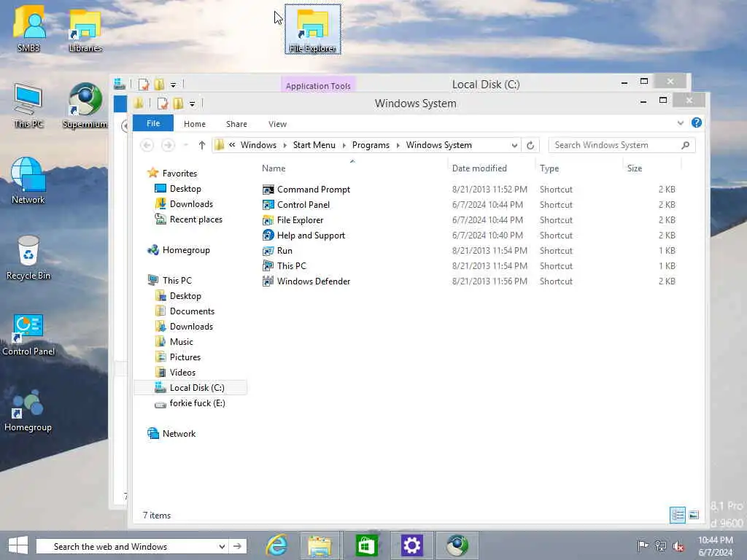Open Internet Explorer from taskbar
This screenshot has height=560, width=747.
point(276,545)
